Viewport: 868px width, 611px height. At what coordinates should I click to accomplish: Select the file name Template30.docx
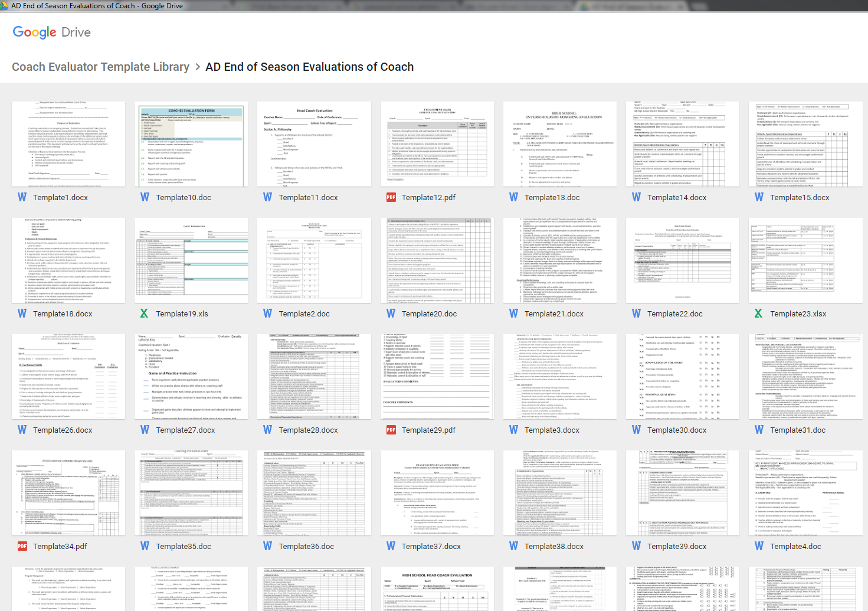pyautogui.click(x=677, y=430)
